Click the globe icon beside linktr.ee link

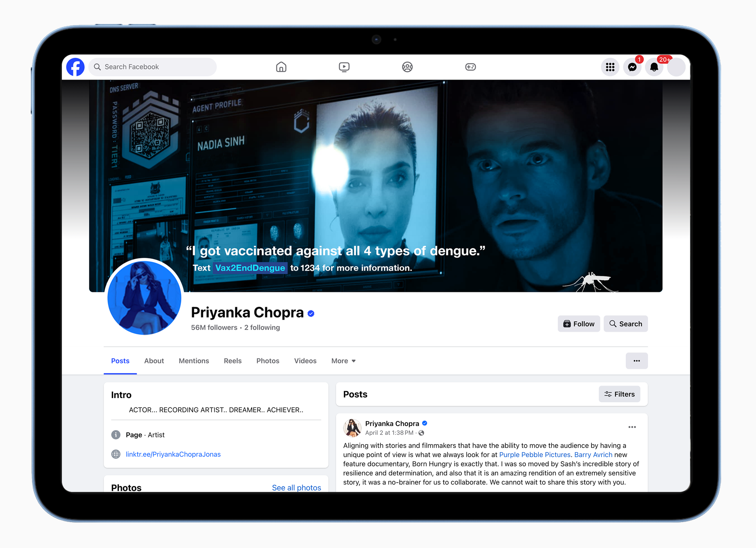[116, 454]
